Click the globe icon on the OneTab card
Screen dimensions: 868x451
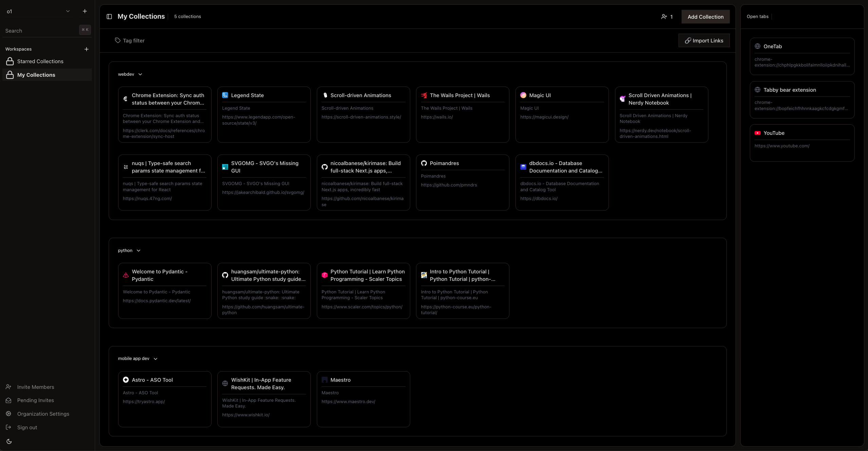(758, 47)
